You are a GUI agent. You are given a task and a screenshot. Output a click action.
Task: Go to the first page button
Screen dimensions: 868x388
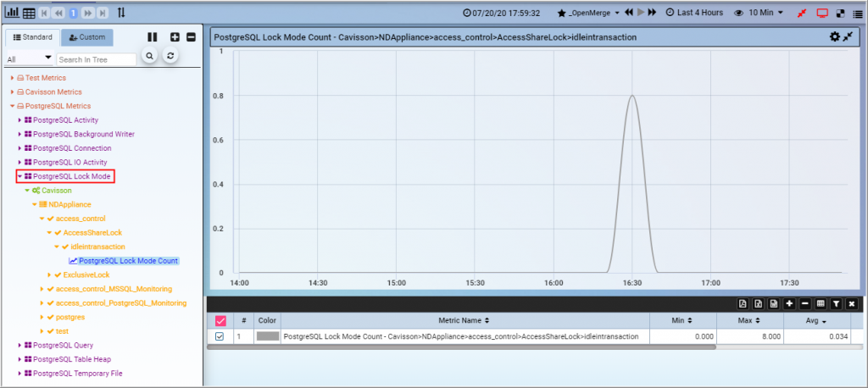point(45,13)
